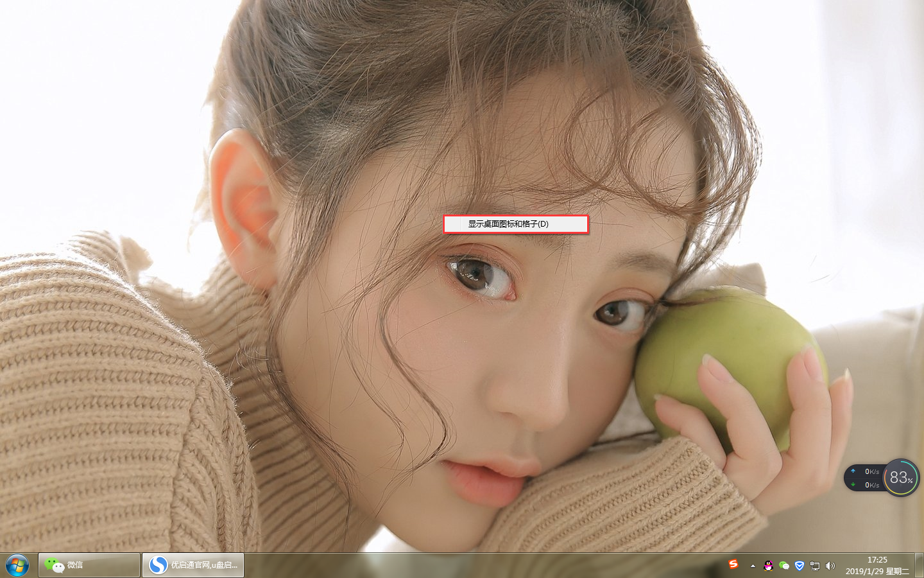
Task: Click the blue upload arrow in speed widget
Action: click(x=853, y=471)
